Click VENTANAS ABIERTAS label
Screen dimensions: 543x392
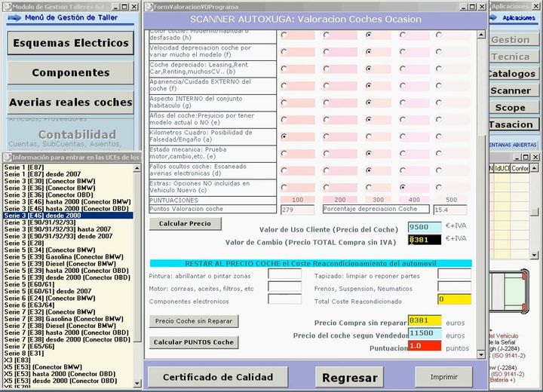[514, 145]
